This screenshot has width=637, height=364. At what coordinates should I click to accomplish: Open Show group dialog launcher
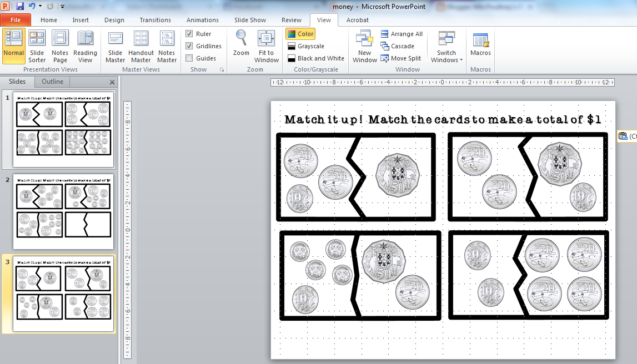tap(222, 70)
